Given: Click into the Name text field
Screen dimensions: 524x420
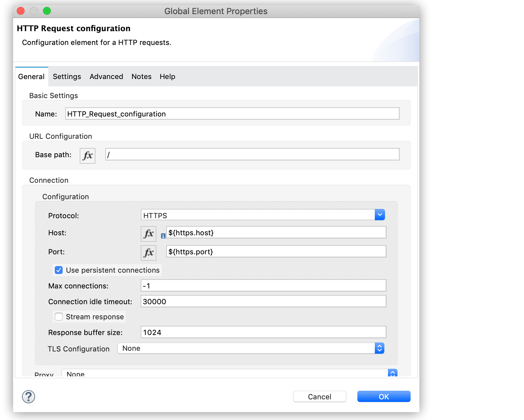Looking at the screenshot, I should click(232, 114).
